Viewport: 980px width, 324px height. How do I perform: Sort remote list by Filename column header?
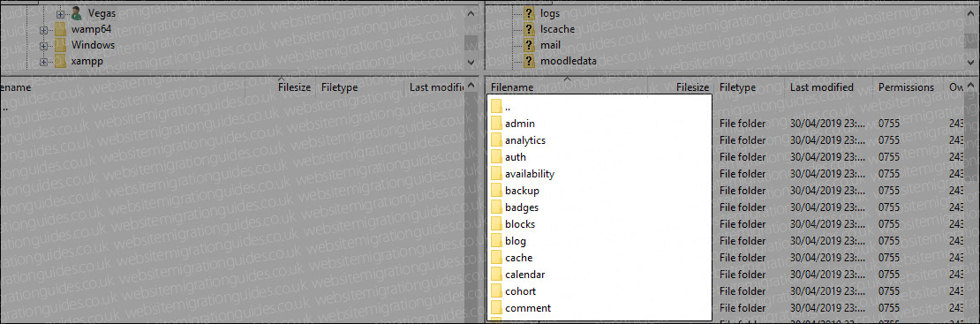(512, 87)
